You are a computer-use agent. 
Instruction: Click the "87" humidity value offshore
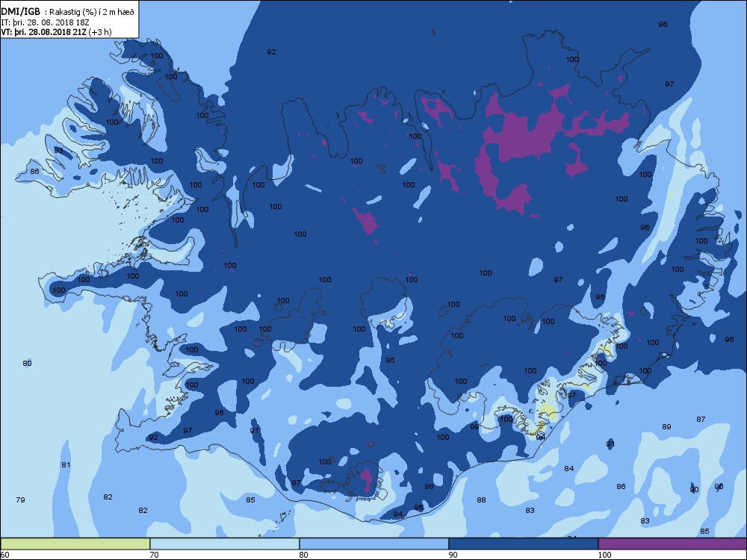(701, 420)
